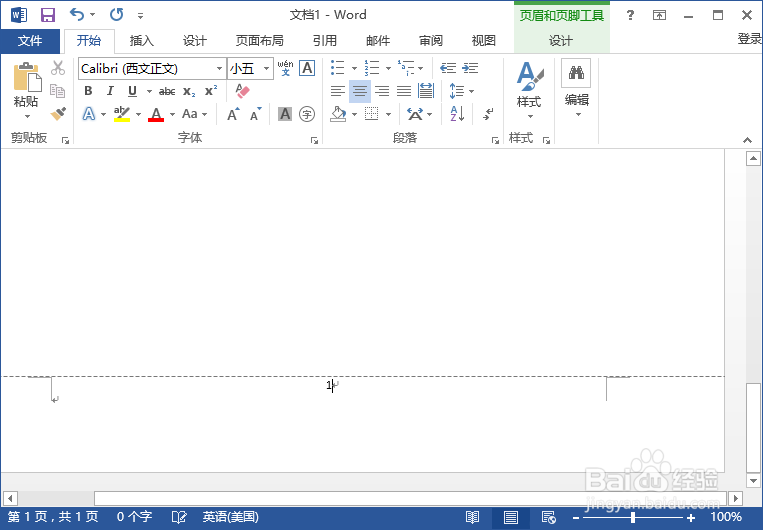Click the vertical scrollbar down arrow
The width and height of the screenshot is (763, 530).
pyautogui.click(x=753, y=481)
